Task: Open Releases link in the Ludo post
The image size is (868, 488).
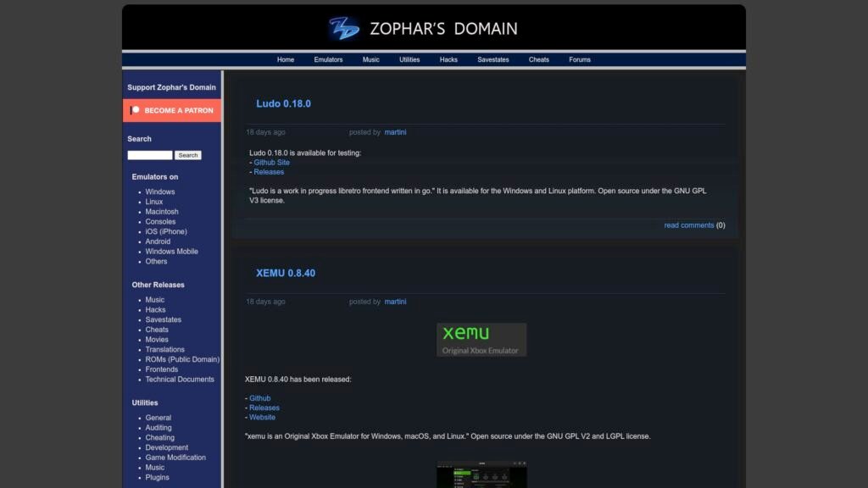Action: 269,172
